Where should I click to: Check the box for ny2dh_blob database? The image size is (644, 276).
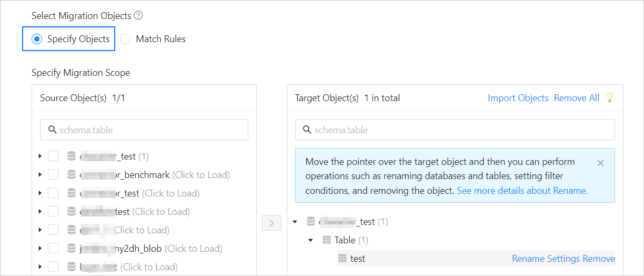(53, 249)
